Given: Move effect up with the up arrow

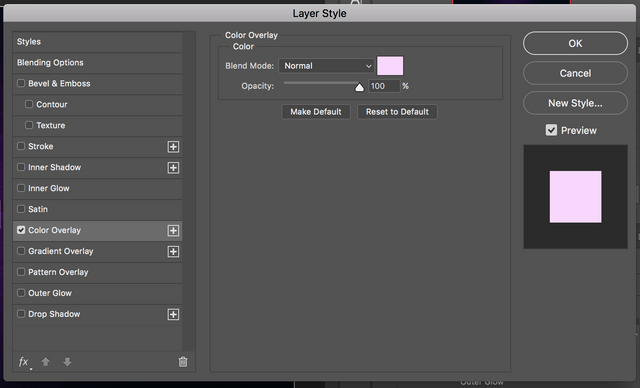Looking at the screenshot, I should pos(46,361).
